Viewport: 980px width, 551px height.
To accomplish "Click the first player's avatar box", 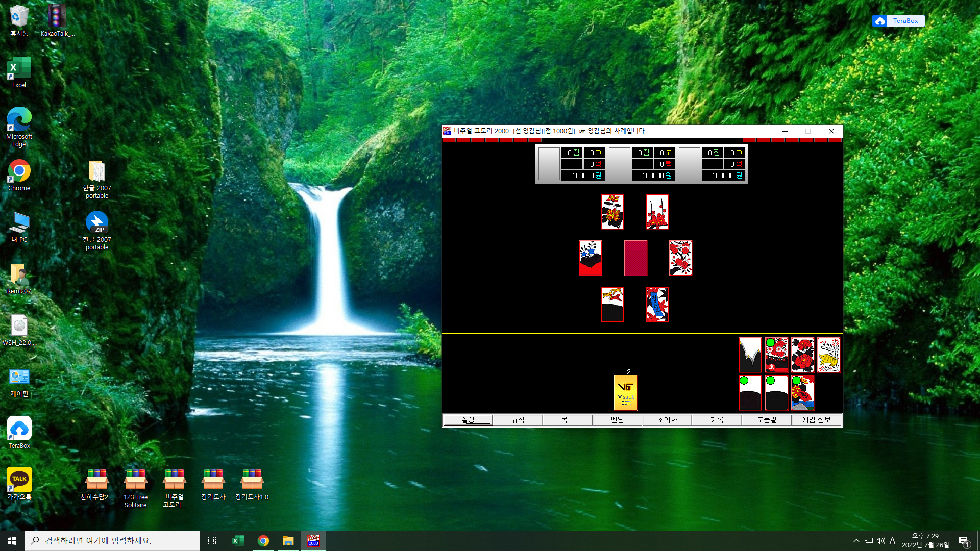I will click(x=549, y=164).
